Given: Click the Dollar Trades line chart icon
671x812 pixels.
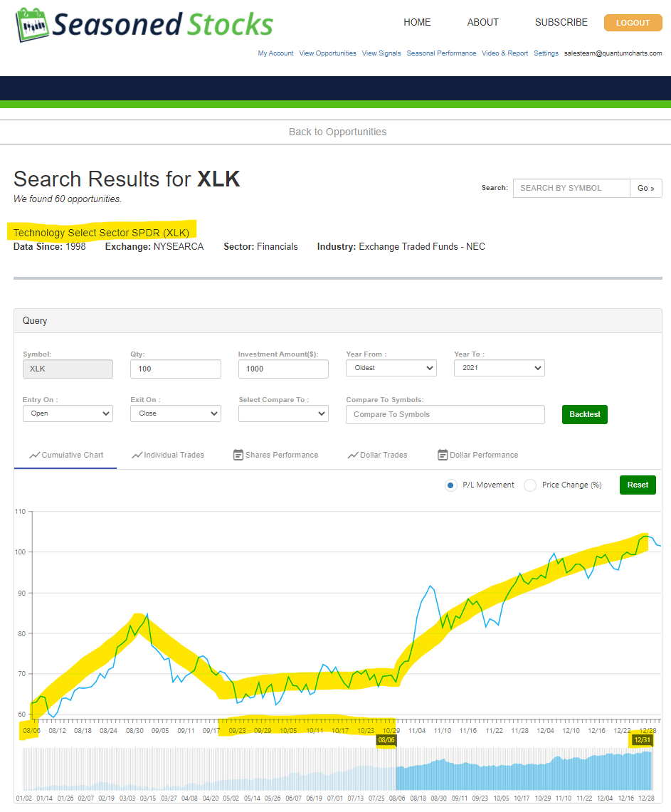Looking at the screenshot, I should click(352, 455).
